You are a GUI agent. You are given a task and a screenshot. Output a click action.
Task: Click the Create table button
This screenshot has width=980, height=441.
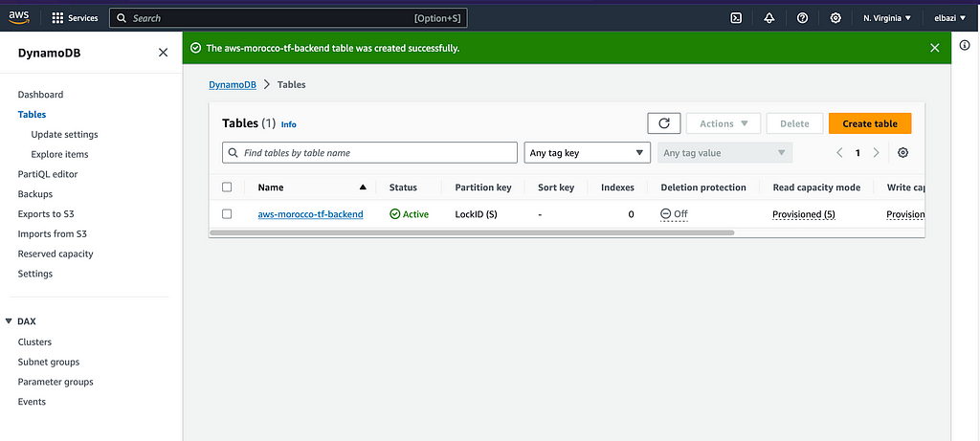pos(870,123)
